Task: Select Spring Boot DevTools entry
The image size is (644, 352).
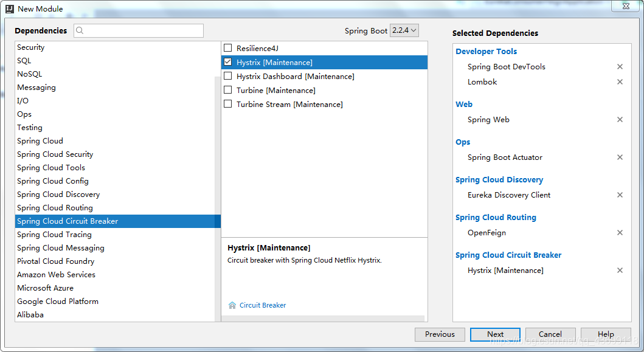Action: pyautogui.click(x=507, y=66)
